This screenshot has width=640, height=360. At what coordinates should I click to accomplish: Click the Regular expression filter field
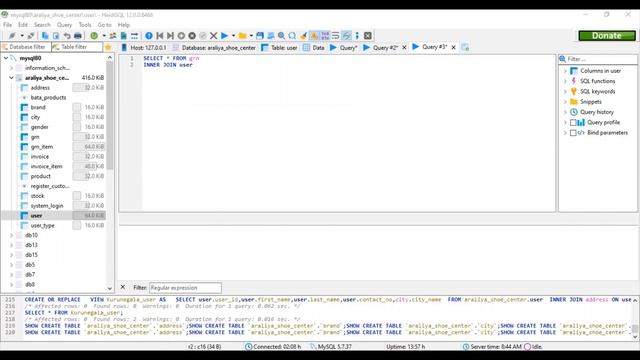pyautogui.click(x=185, y=288)
